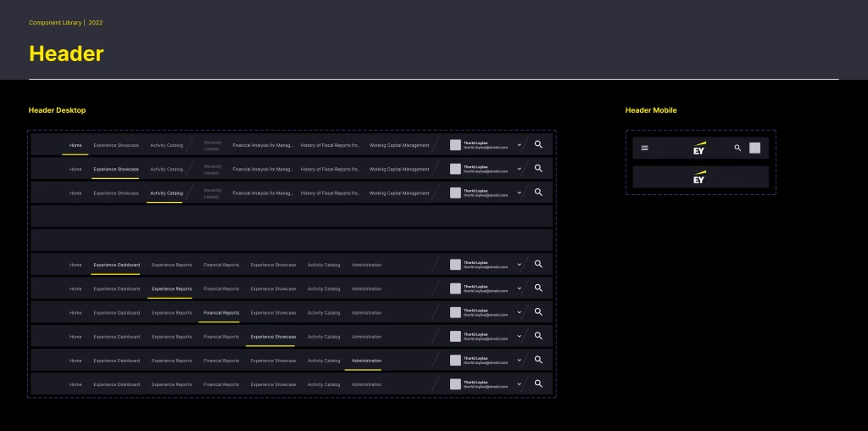
Task: Click search icon in the header with Experience Reports underlined
Action: 538,288
